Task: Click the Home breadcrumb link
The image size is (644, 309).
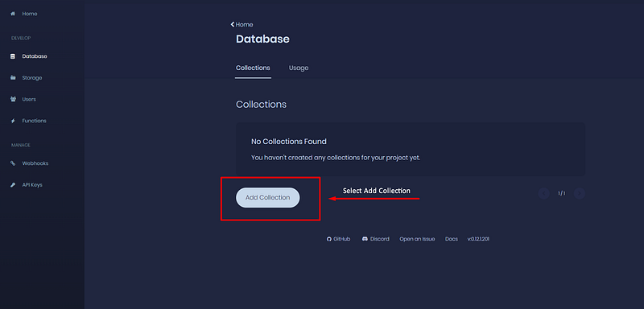Action: point(245,25)
